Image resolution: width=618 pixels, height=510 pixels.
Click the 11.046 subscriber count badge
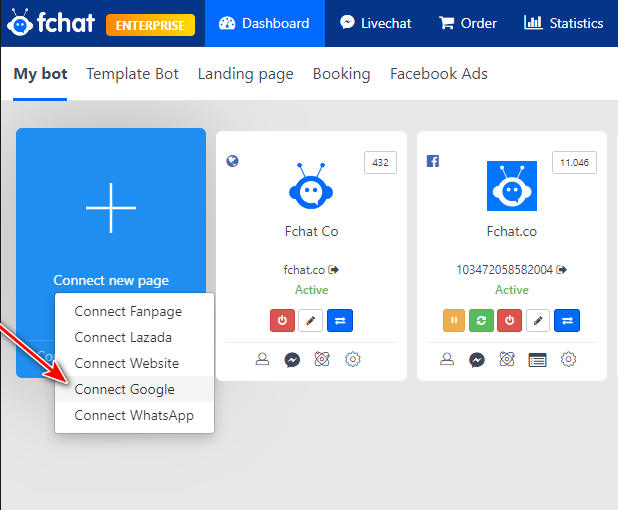(x=574, y=162)
